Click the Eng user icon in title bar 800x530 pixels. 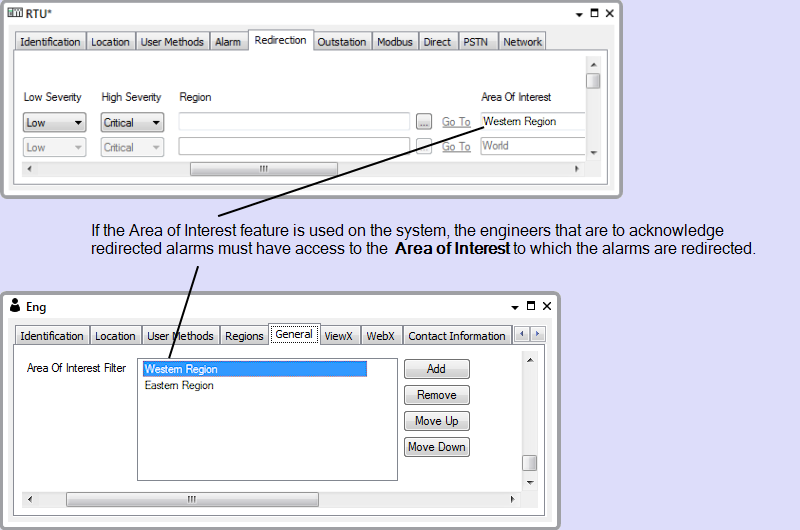tap(15, 306)
